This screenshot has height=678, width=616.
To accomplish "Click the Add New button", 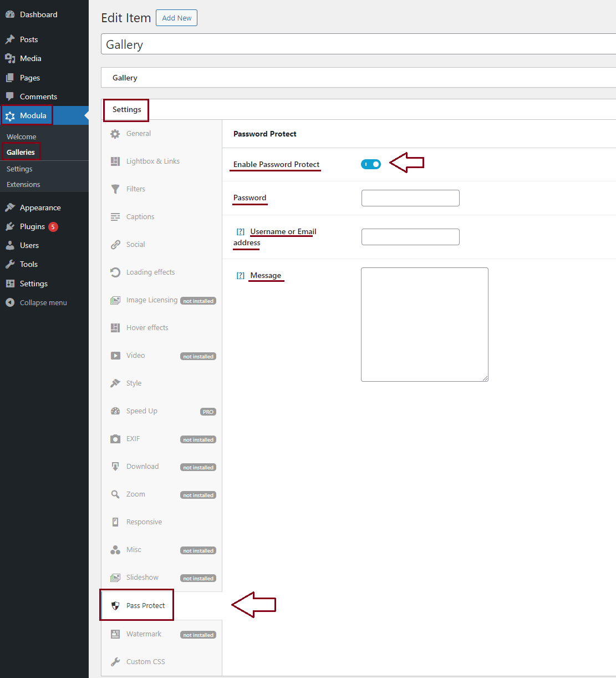I will click(x=176, y=18).
